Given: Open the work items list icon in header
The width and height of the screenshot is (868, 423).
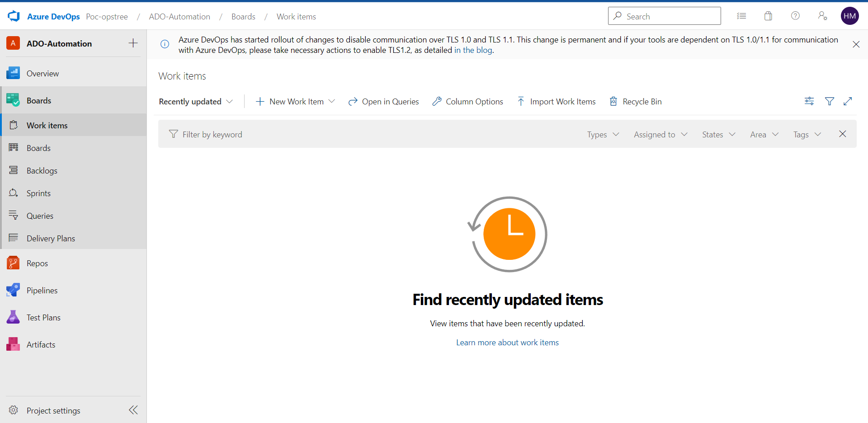Looking at the screenshot, I should 741,16.
